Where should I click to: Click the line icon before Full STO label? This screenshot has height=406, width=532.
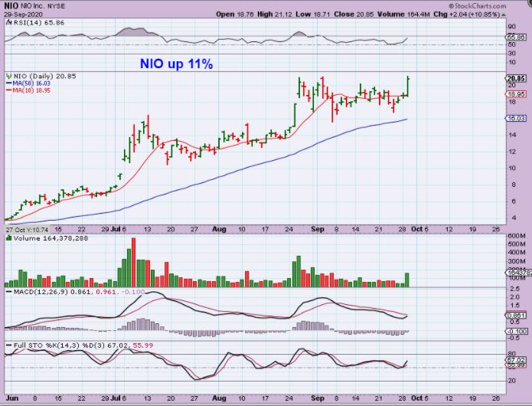[x=9, y=345]
